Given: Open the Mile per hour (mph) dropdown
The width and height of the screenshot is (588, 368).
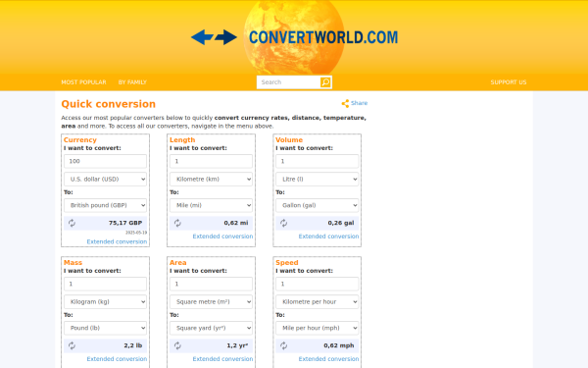Looking at the screenshot, I should 318,328.
